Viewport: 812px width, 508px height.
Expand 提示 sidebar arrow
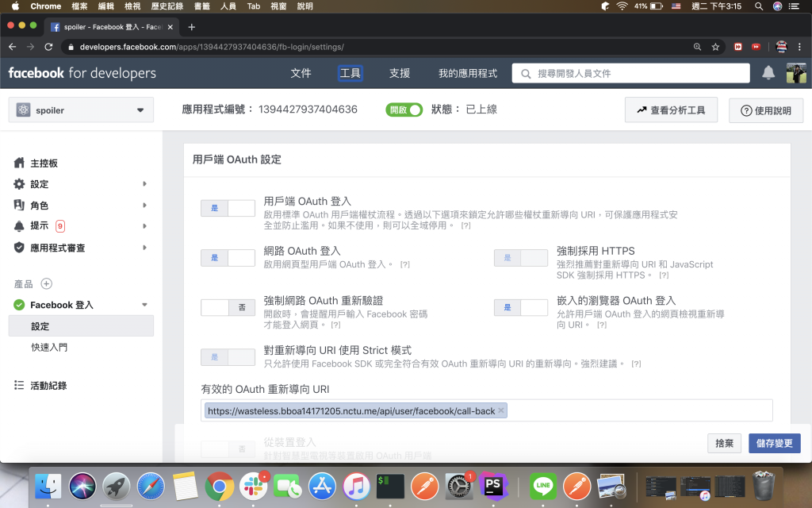144,226
